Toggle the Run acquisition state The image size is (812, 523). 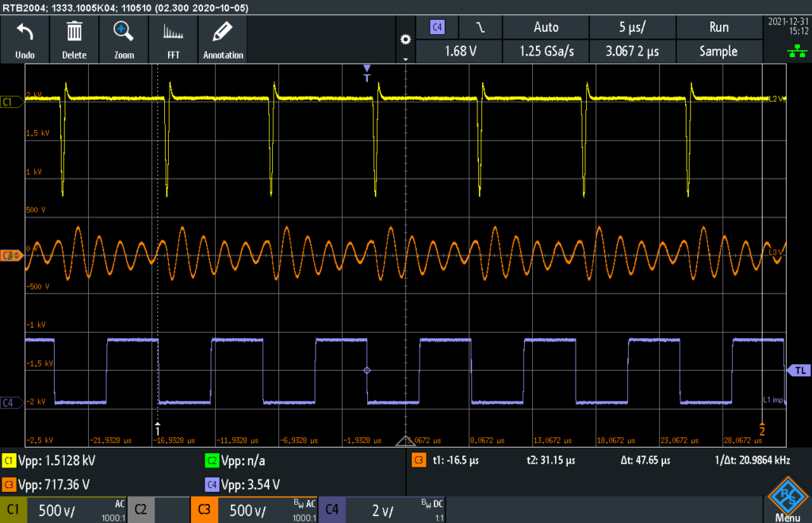[x=718, y=27]
